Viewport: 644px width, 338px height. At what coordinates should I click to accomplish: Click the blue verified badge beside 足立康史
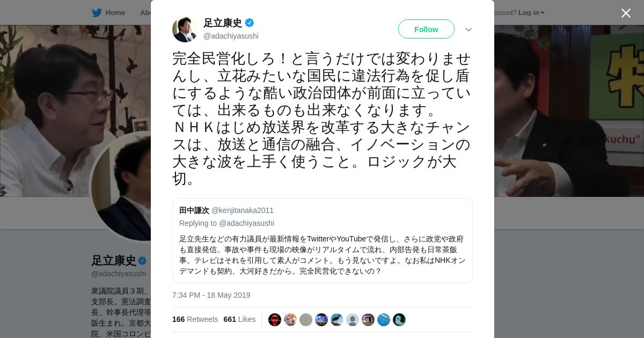(250, 23)
